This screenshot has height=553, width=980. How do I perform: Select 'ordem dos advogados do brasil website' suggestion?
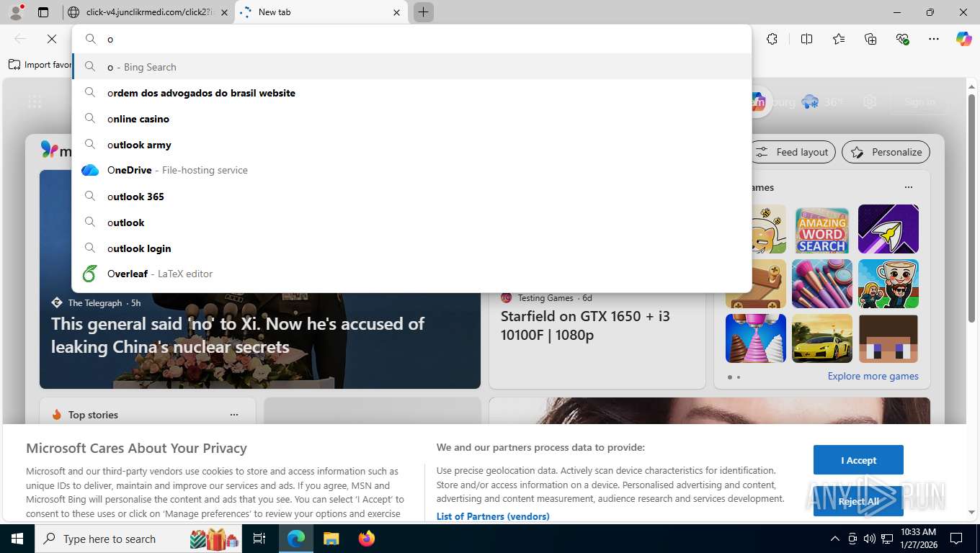(411, 93)
